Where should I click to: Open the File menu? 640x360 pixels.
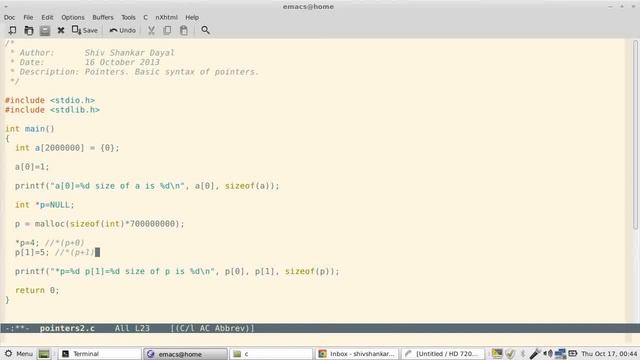[x=28, y=18]
